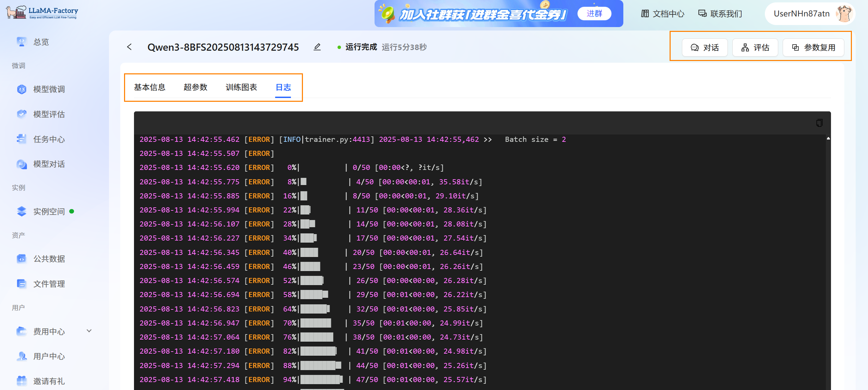The width and height of the screenshot is (868, 390).
Task: Copy log contents with copy icon
Action: coord(819,123)
